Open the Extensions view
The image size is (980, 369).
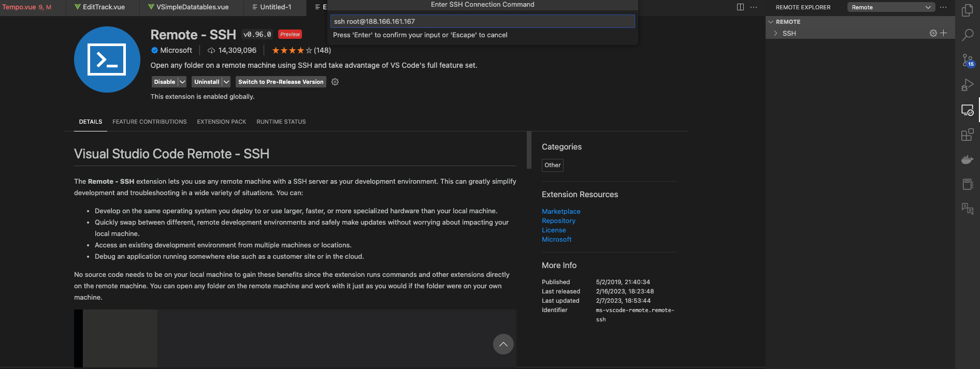[x=967, y=135]
